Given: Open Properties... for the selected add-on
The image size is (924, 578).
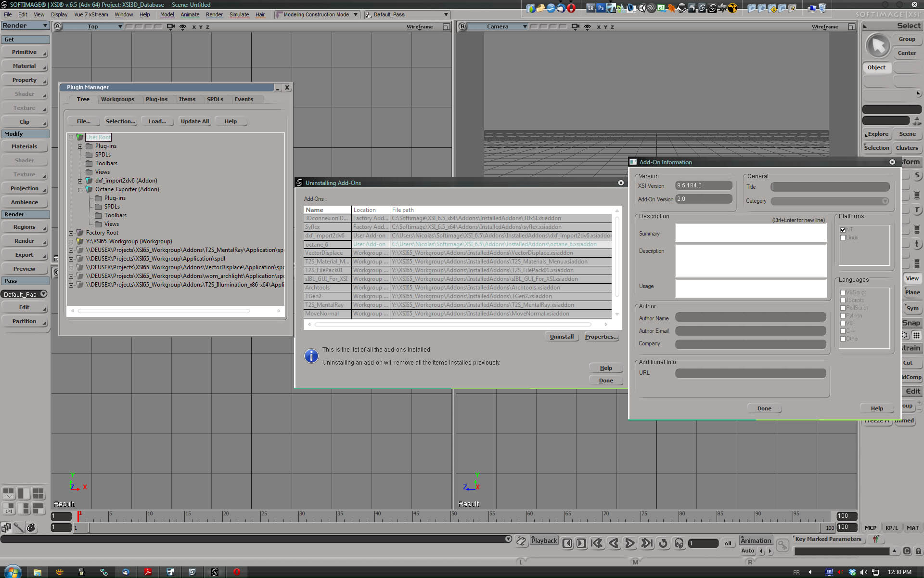Looking at the screenshot, I should [602, 337].
